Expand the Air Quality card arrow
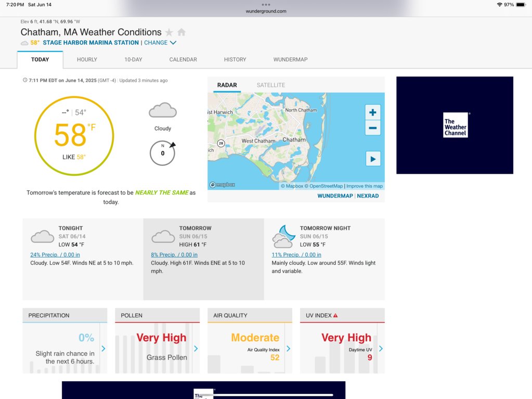This screenshot has height=399, width=532. [x=289, y=349]
